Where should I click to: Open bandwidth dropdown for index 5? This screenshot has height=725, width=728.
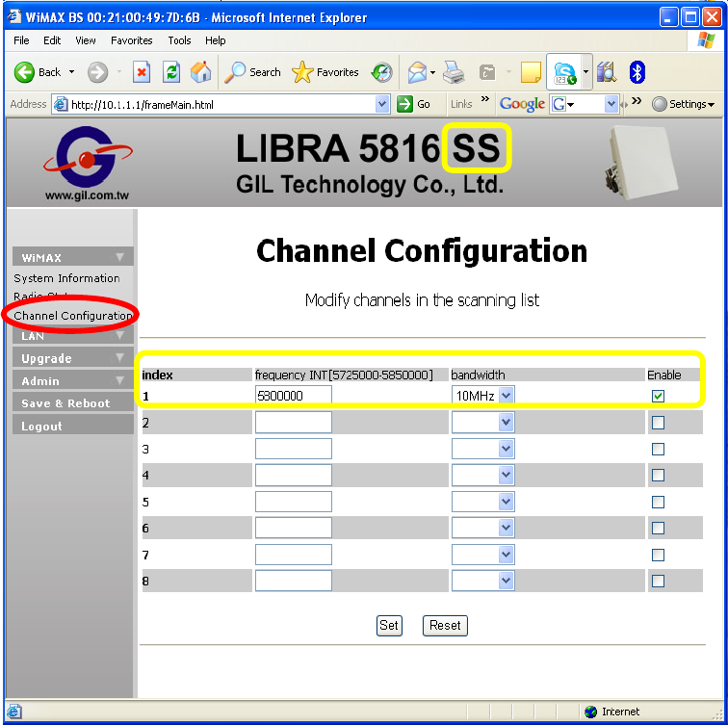point(482,502)
